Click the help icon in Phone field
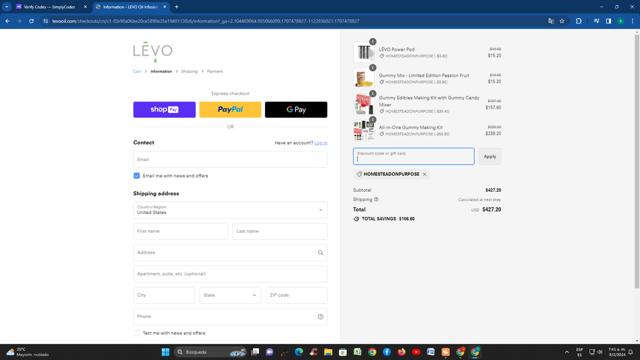This screenshot has width=640, height=360. pos(320,317)
